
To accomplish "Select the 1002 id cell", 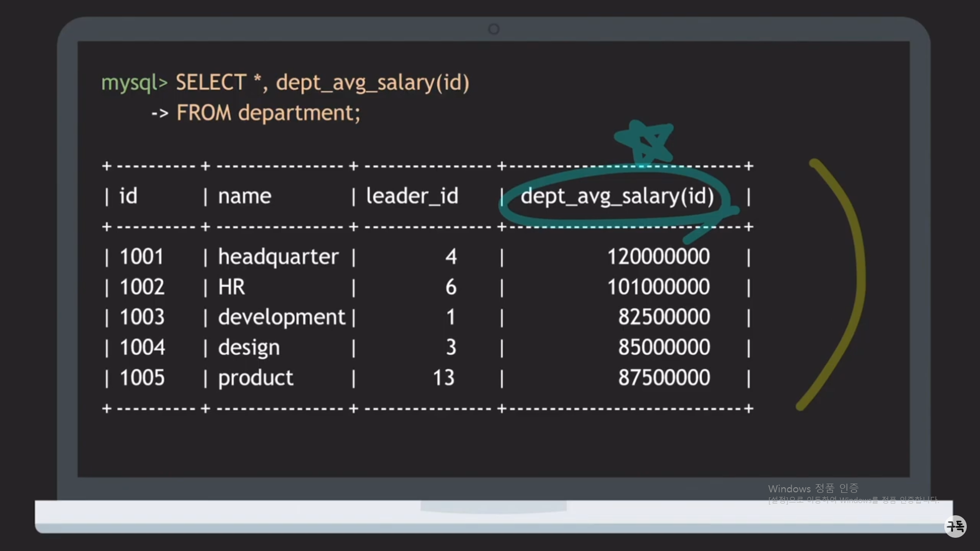I will click(x=142, y=287).
